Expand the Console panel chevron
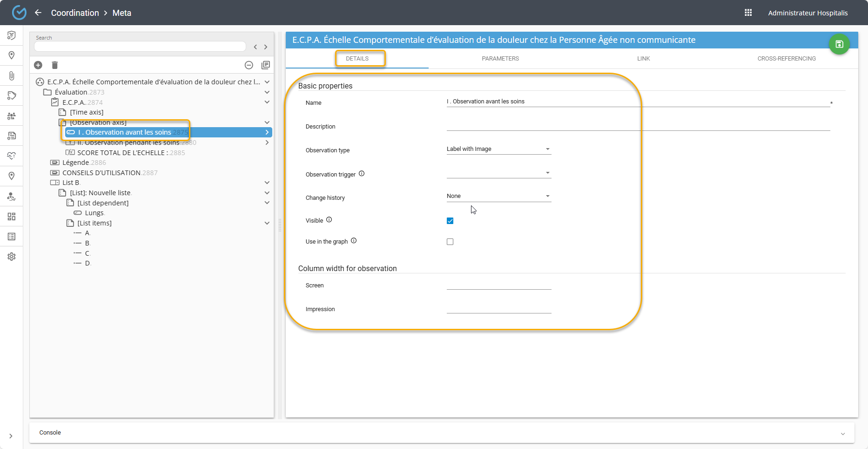 click(842, 433)
